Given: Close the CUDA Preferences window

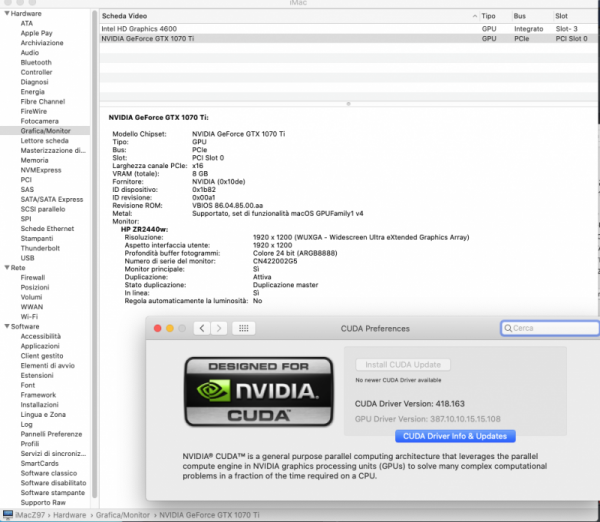Looking at the screenshot, I should point(157,328).
